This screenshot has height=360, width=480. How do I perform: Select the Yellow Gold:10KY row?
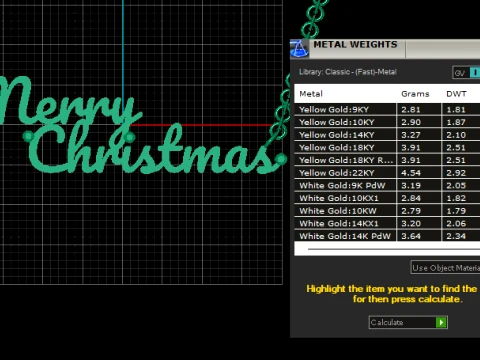(x=387, y=122)
